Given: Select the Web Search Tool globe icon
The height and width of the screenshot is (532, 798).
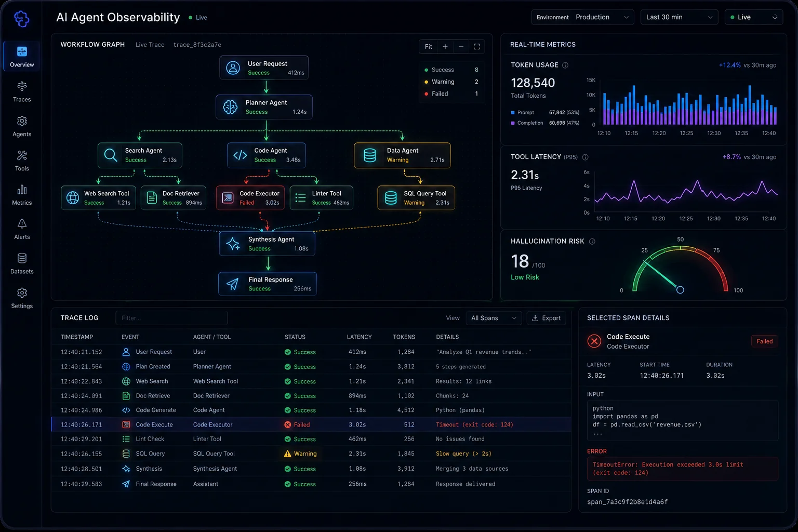Looking at the screenshot, I should coord(73,197).
